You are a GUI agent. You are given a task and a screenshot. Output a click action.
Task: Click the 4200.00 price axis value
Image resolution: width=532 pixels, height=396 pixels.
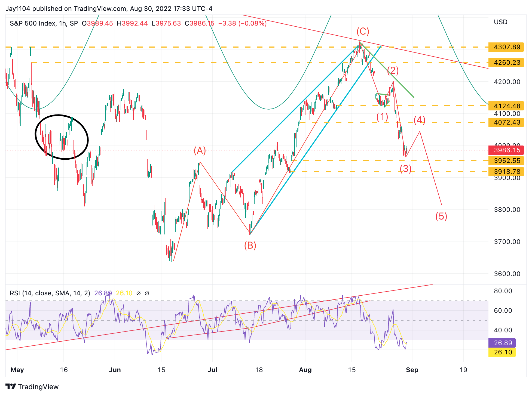[x=507, y=82]
